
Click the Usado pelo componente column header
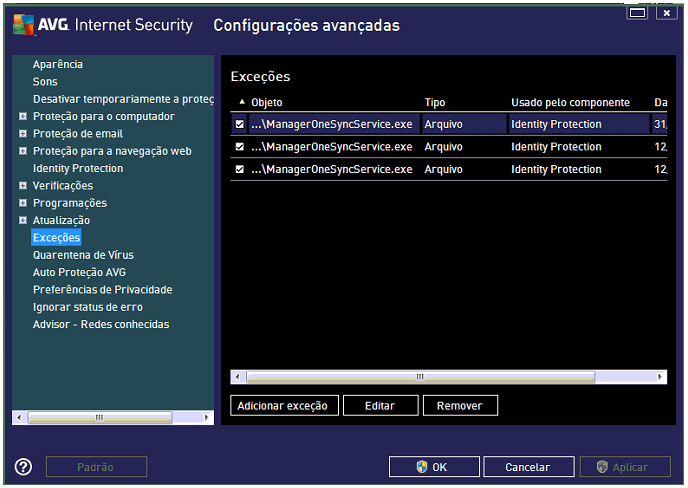570,102
